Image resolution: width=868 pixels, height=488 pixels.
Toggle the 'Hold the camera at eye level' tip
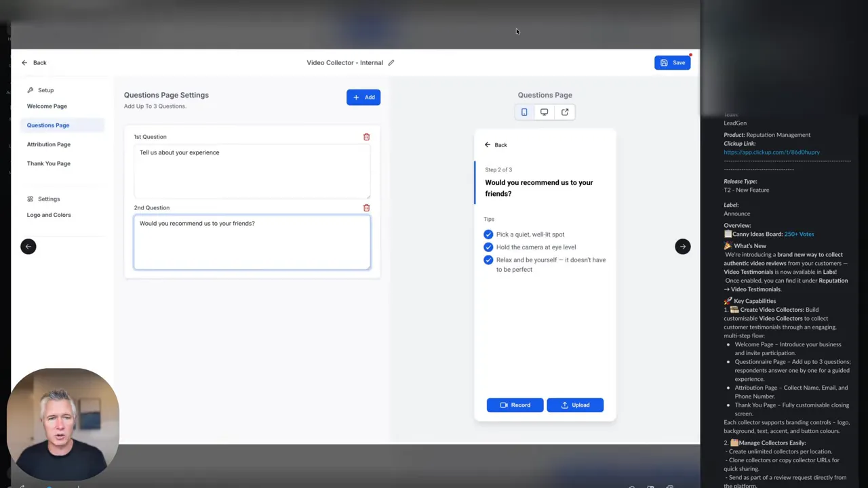click(x=488, y=247)
